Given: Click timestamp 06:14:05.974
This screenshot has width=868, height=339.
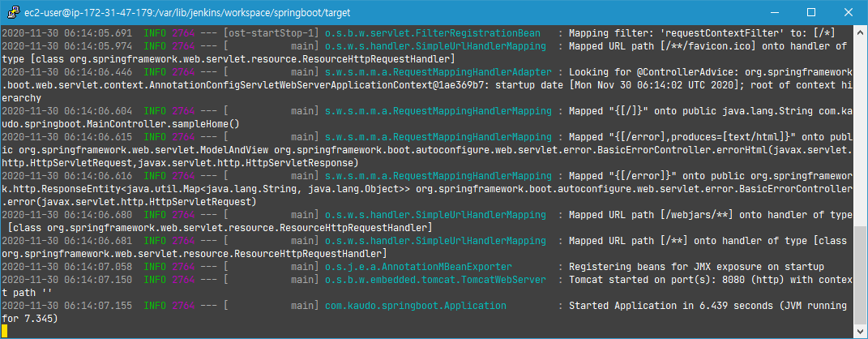Looking at the screenshot, I should [100, 46].
